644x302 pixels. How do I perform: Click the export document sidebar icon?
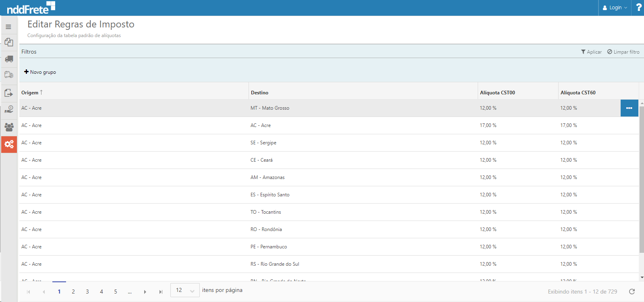9,93
